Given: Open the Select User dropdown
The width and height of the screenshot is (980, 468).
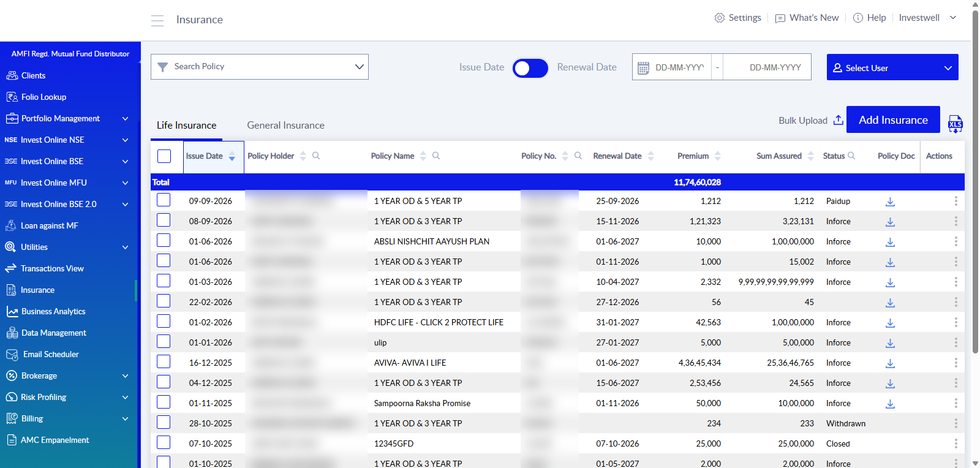Looking at the screenshot, I should pyautogui.click(x=892, y=67).
